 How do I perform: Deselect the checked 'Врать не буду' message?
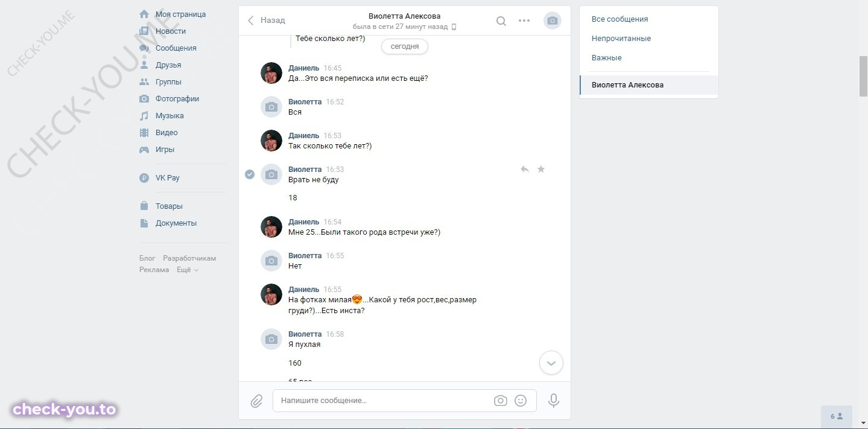click(250, 174)
